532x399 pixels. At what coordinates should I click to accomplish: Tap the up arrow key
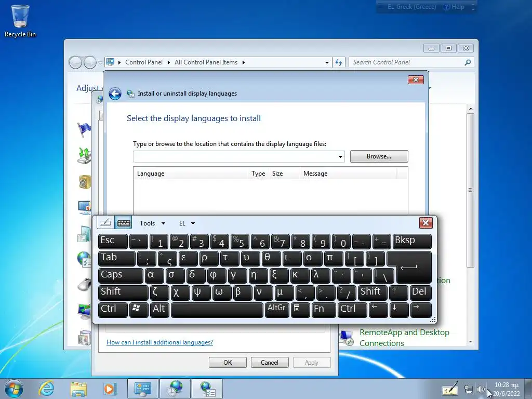click(x=398, y=292)
